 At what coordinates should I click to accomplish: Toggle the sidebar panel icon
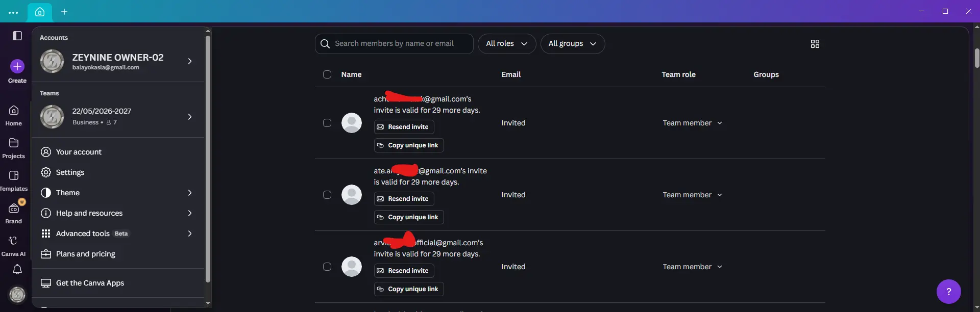click(17, 36)
